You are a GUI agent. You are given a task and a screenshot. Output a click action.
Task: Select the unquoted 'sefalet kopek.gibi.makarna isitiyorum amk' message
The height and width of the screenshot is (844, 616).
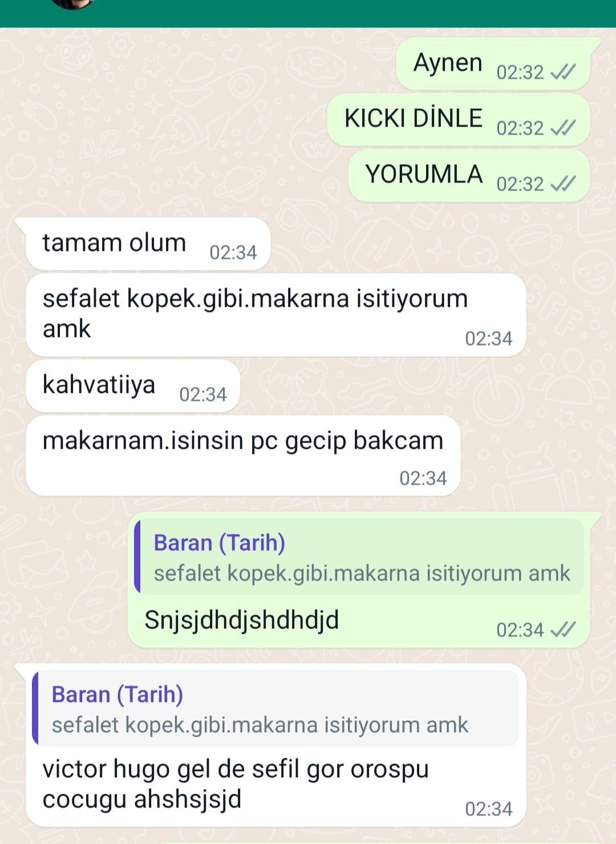coord(275,315)
